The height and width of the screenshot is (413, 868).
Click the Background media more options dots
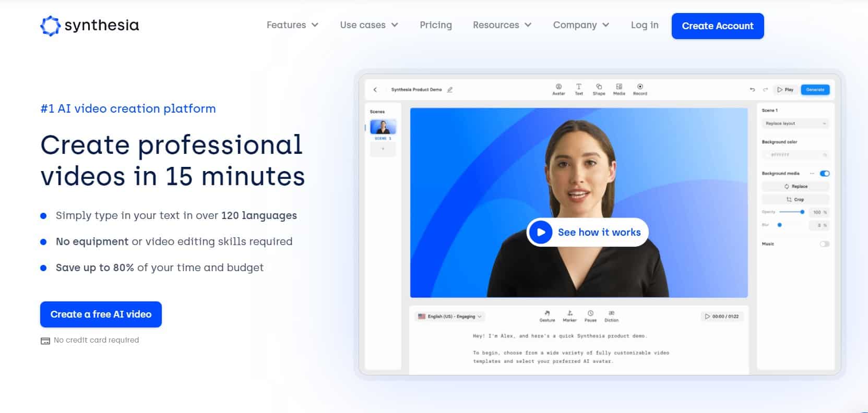[x=812, y=173]
